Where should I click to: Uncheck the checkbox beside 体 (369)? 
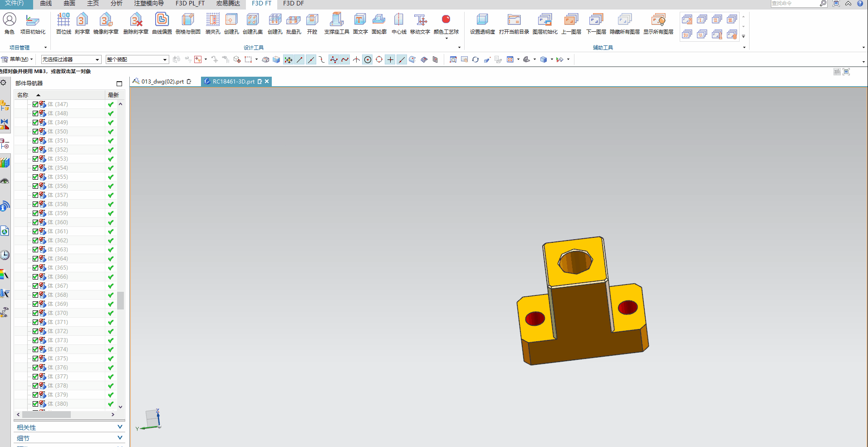[35, 304]
